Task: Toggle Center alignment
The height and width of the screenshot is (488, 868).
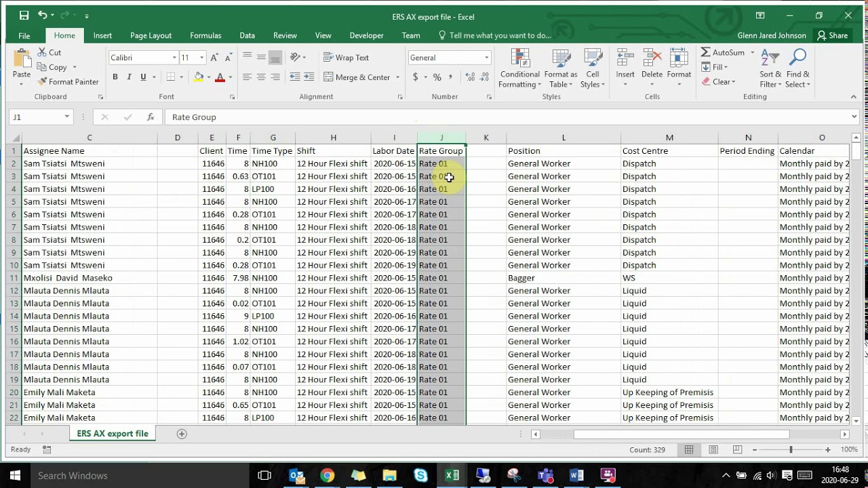Action: pos(261,77)
